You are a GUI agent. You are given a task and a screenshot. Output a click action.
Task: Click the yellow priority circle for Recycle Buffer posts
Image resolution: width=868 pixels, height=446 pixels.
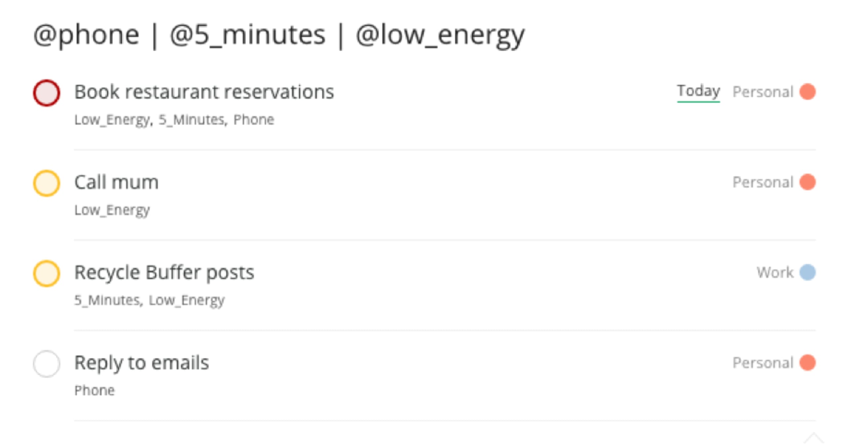click(x=47, y=272)
